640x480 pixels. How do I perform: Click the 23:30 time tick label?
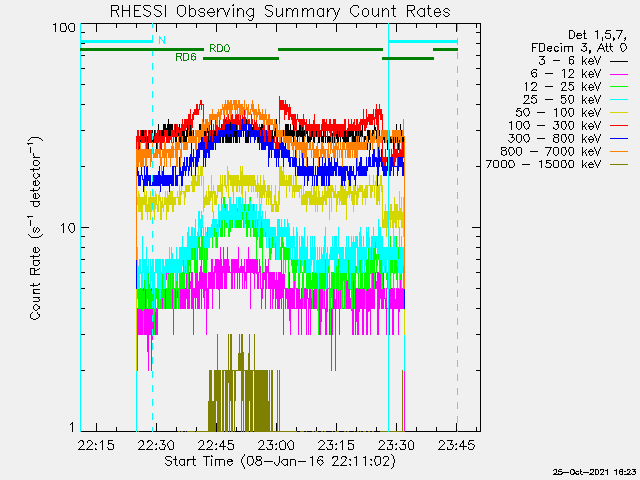pyautogui.click(x=396, y=444)
